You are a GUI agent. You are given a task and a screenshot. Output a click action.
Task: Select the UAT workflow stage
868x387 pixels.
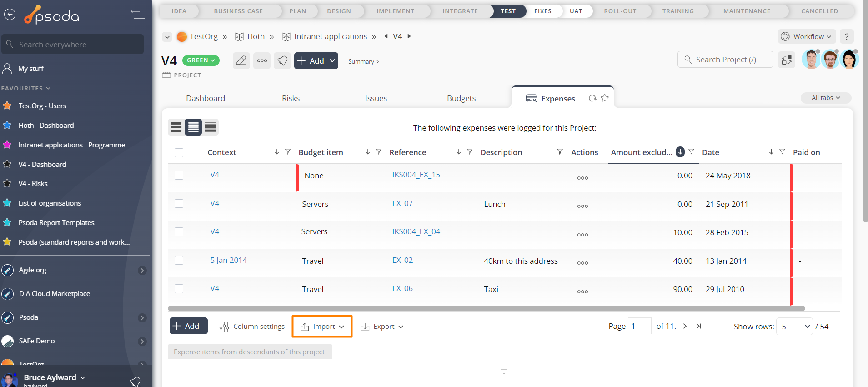[576, 11]
